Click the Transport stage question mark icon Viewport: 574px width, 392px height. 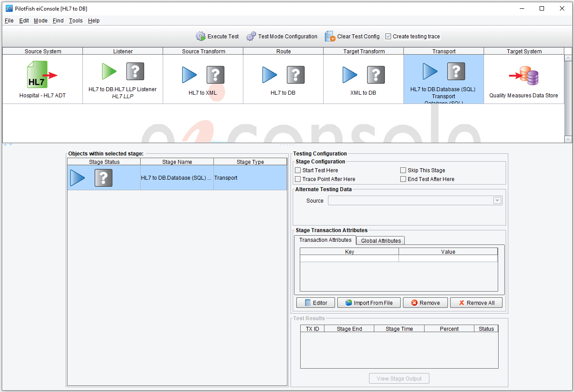coord(456,71)
